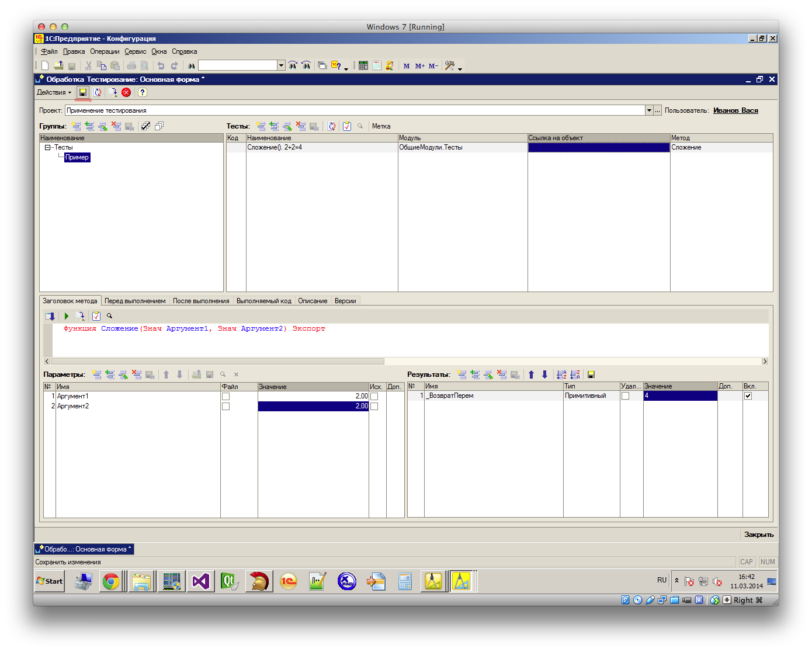The width and height of the screenshot is (812, 652).
Task: Toggle the Удал. checkbox for _ВозвратПерем
Action: [625, 396]
